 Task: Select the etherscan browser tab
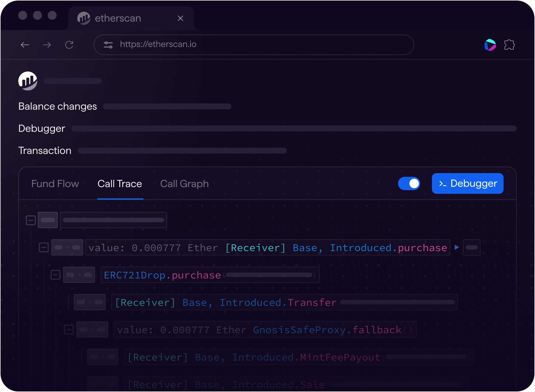click(131, 18)
